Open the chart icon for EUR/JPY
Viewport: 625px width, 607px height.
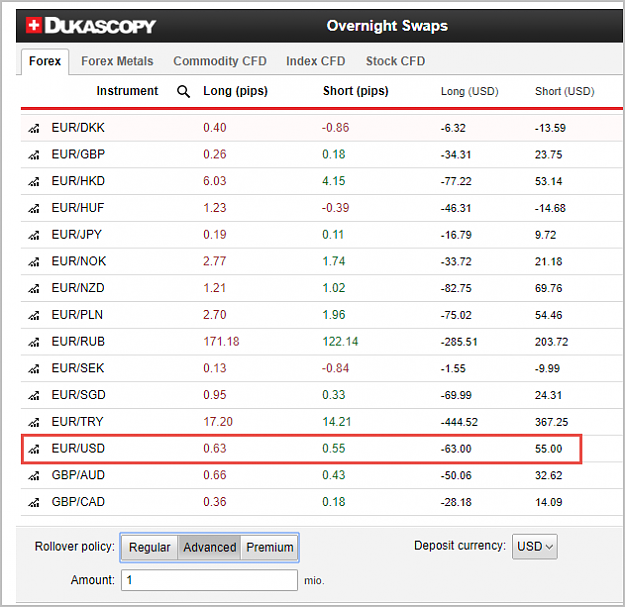pyautogui.click(x=34, y=235)
